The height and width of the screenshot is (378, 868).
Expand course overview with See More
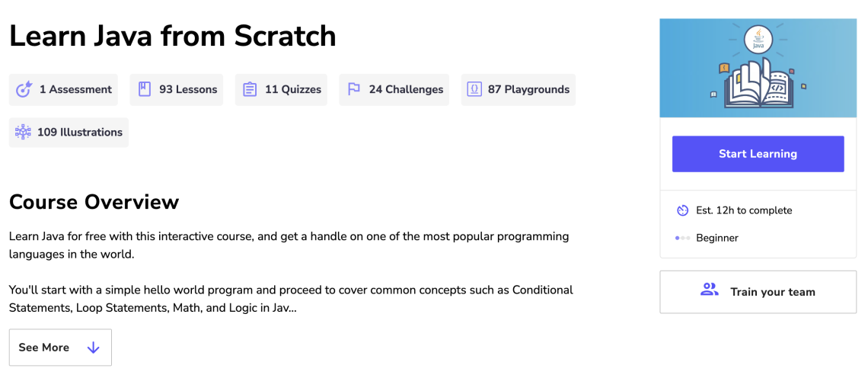(60, 348)
